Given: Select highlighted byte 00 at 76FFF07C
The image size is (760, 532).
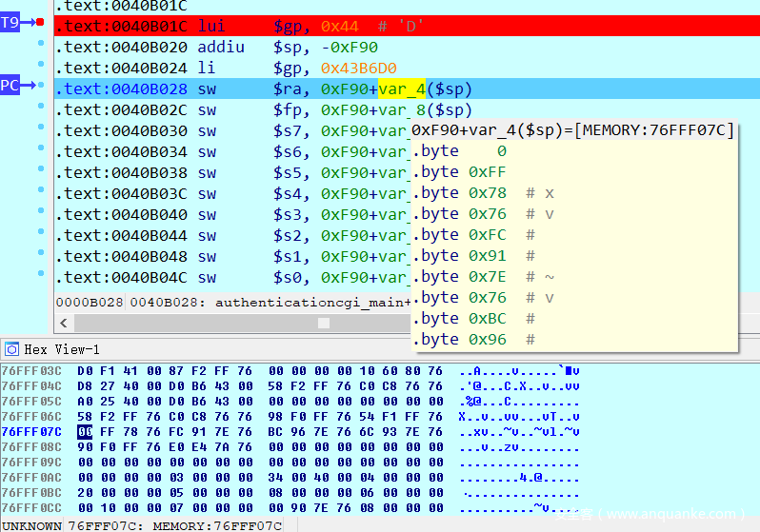Looking at the screenshot, I should coord(85,431).
